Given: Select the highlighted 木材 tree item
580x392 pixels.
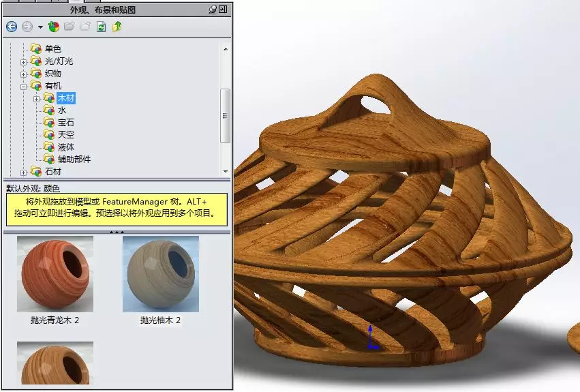Looking at the screenshot, I should tap(66, 97).
